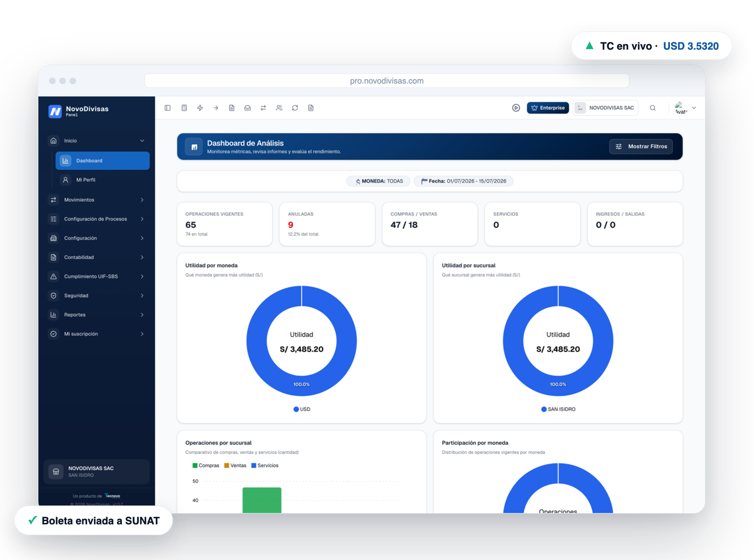Open the users toolbar icon
This screenshot has width=754, height=560.
point(279,108)
